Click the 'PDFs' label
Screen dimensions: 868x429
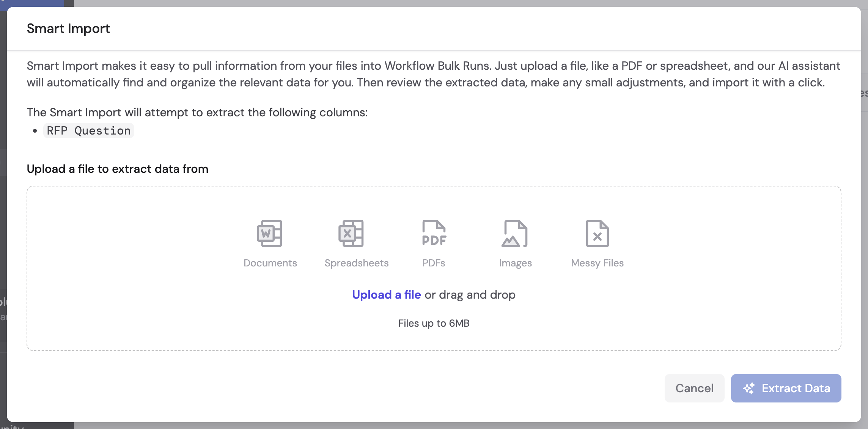[x=434, y=263]
